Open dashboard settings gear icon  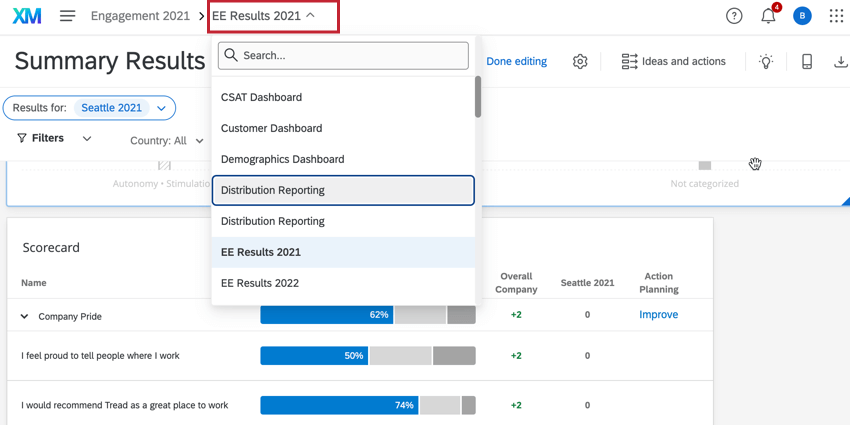[580, 62]
